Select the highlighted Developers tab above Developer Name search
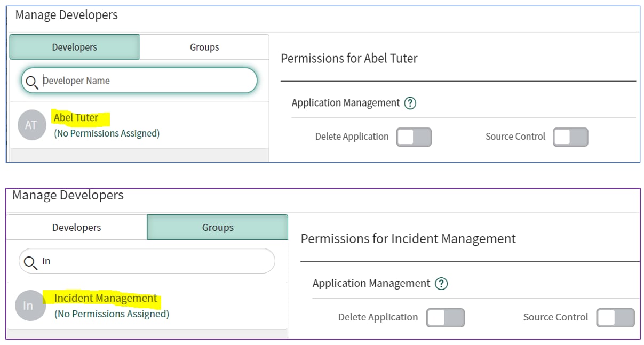 (74, 47)
